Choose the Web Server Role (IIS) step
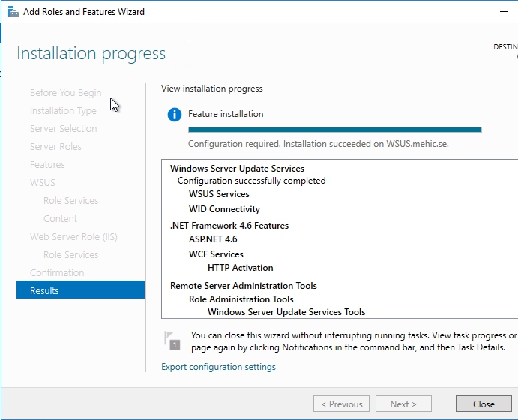This screenshot has height=420, width=518. (x=73, y=236)
